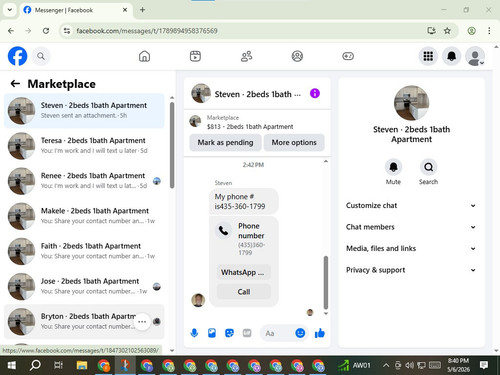500x375 pixels.
Task: Click the Call button
Action: pos(244,292)
